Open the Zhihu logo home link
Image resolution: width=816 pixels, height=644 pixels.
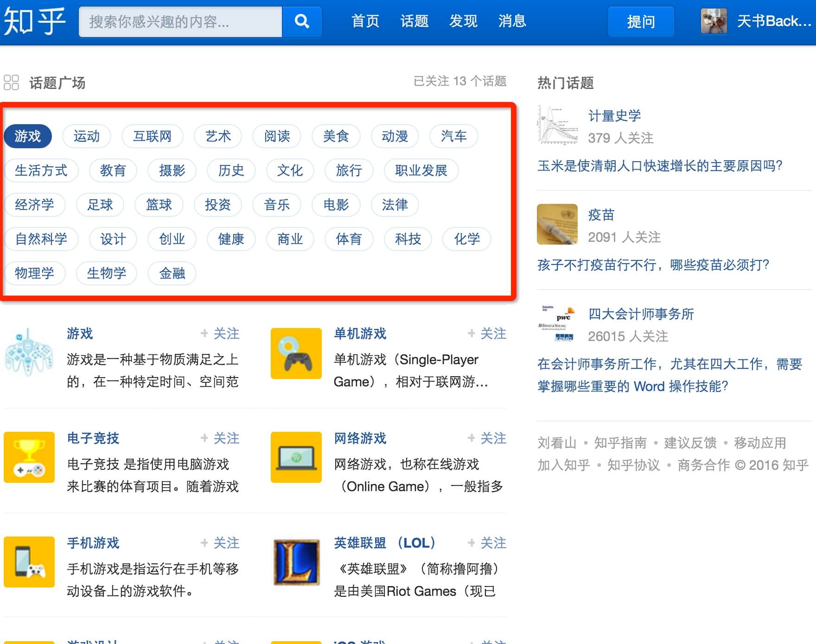click(34, 21)
